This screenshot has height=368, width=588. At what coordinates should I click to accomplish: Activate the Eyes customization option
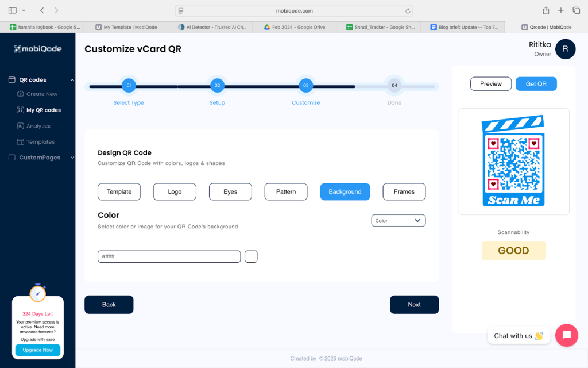pos(230,191)
